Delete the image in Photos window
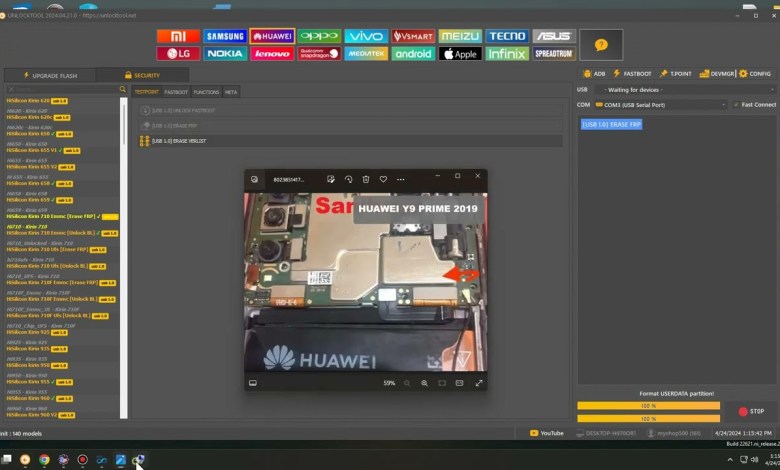 tap(366, 179)
